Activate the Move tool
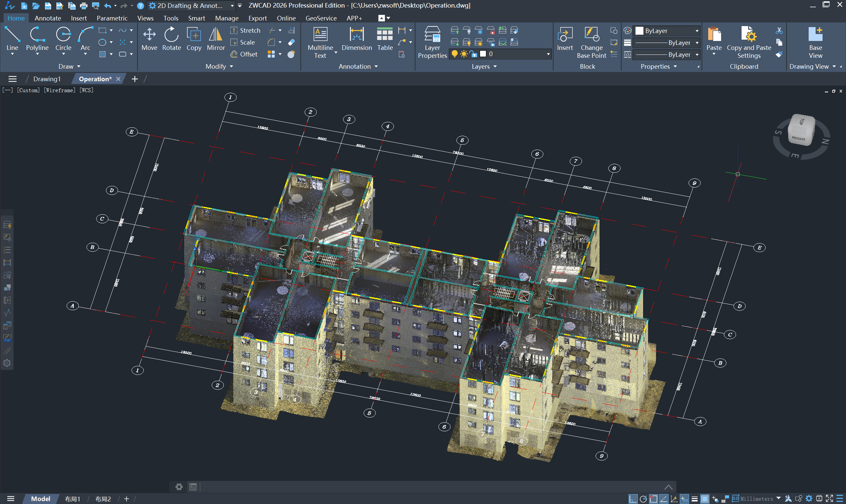Image resolution: width=846 pixels, height=504 pixels. [149, 39]
